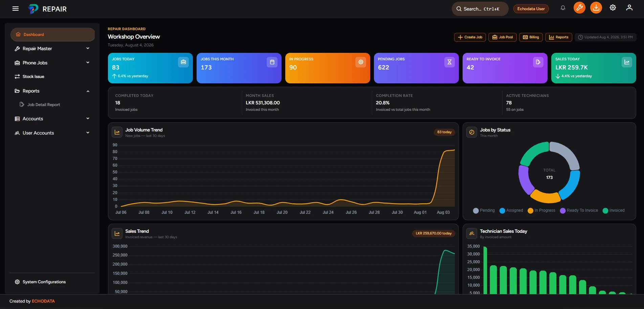Image resolution: width=644 pixels, height=309 pixels.
Task: Click the Completion Rate 20.8% value
Action: pos(383,103)
